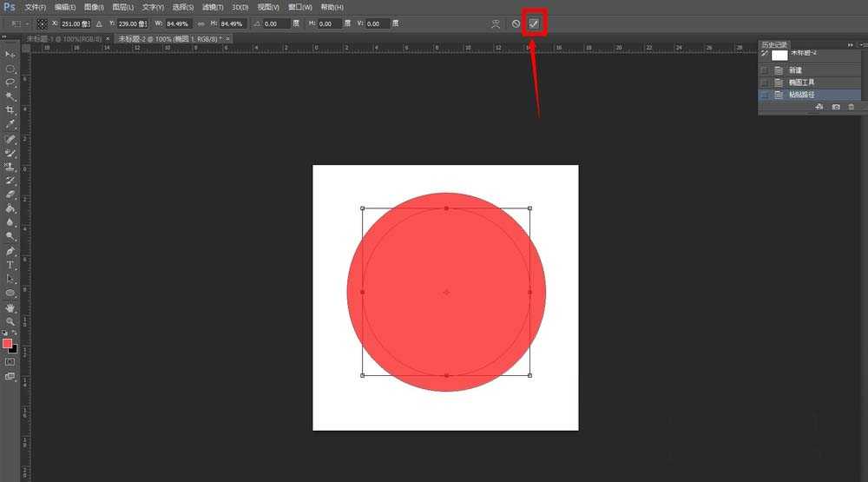Click the X position field 251.00
Viewport: 868px width, 482px height.
[76, 23]
